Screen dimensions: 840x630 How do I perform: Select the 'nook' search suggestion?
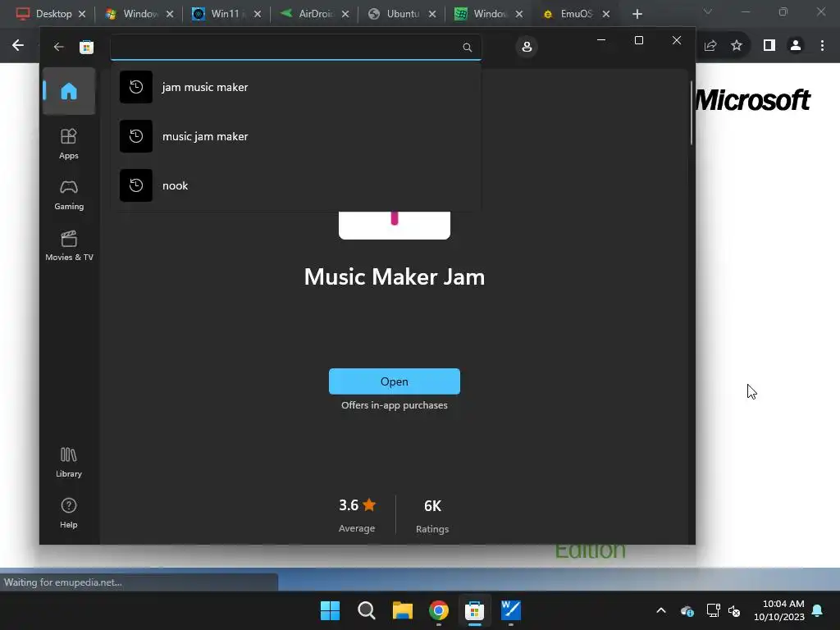tap(295, 185)
